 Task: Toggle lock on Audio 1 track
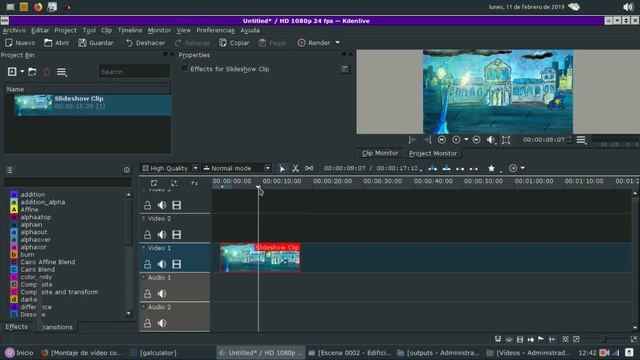(147, 293)
